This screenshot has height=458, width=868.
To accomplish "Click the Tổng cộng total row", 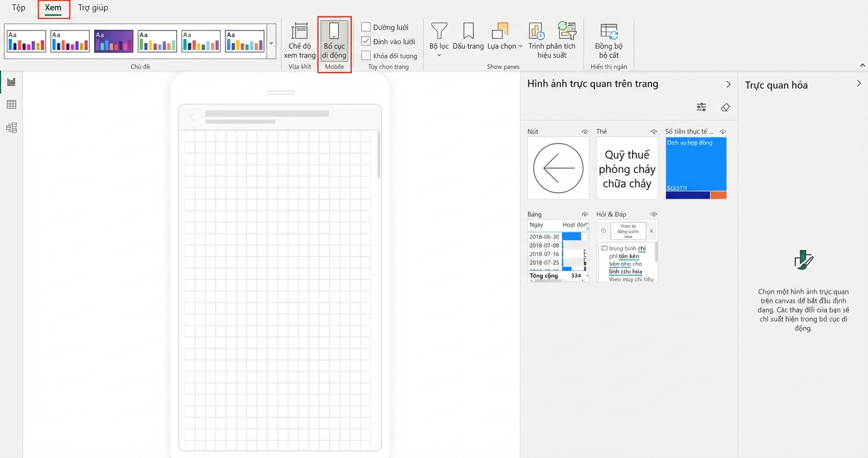I will 557,276.
